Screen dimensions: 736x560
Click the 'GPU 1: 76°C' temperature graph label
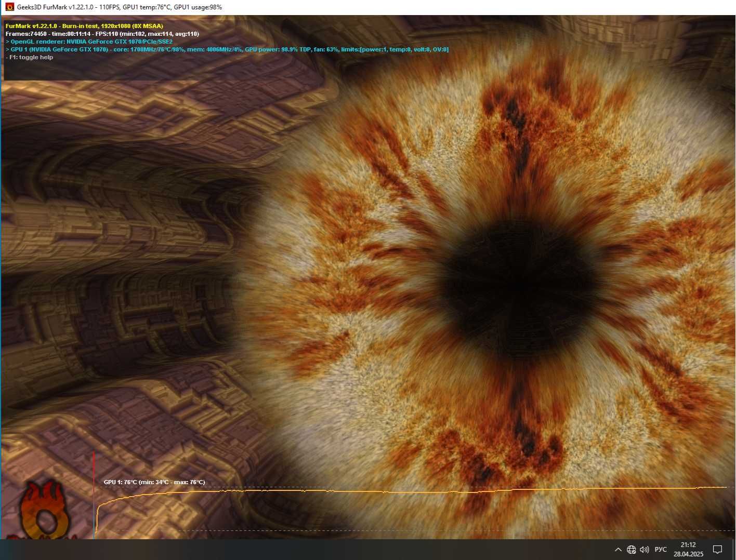tap(154, 482)
